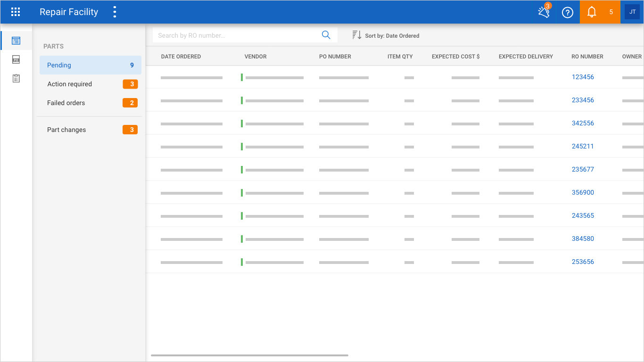
Task: Click the orange 3 badge on Part changes
Action: 130,130
